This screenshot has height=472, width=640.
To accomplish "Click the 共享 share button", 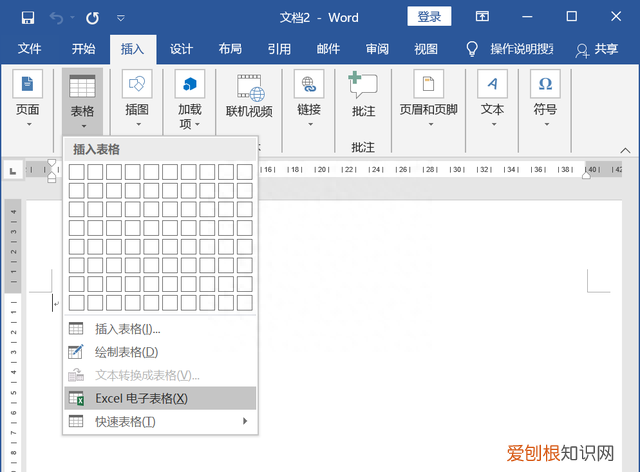I will point(597,49).
